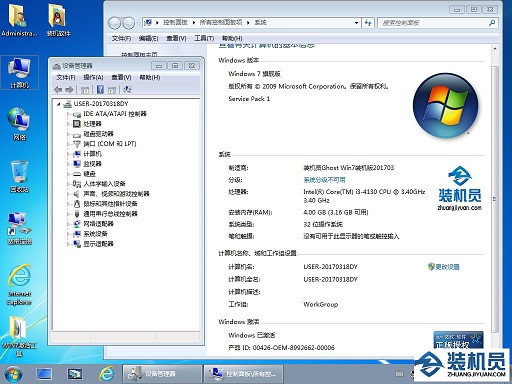Select the 处理器 processor icon in device tree
This screenshot has width=512, height=384.
[77, 124]
